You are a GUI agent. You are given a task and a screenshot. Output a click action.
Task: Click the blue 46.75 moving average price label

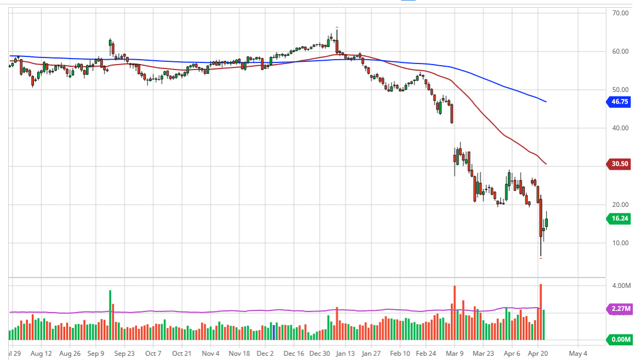(619, 102)
